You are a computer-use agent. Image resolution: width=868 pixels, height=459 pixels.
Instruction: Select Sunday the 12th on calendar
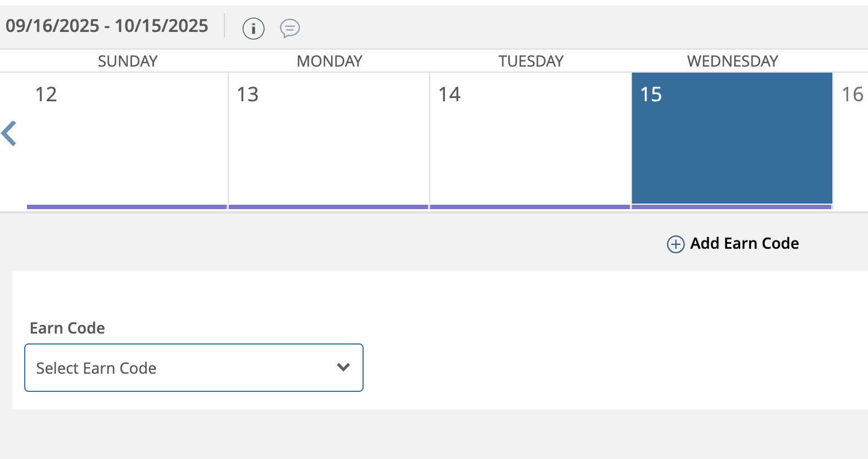(127, 138)
